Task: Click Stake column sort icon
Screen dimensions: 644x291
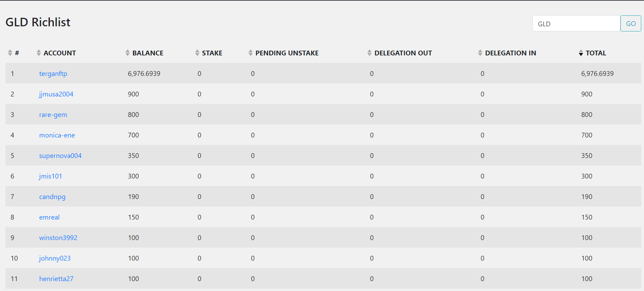Action: click(197, 53)
